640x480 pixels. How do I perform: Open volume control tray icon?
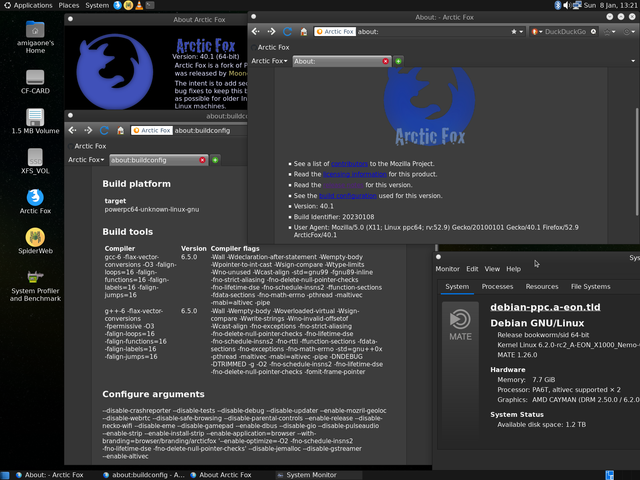click(x=567, y=5)
